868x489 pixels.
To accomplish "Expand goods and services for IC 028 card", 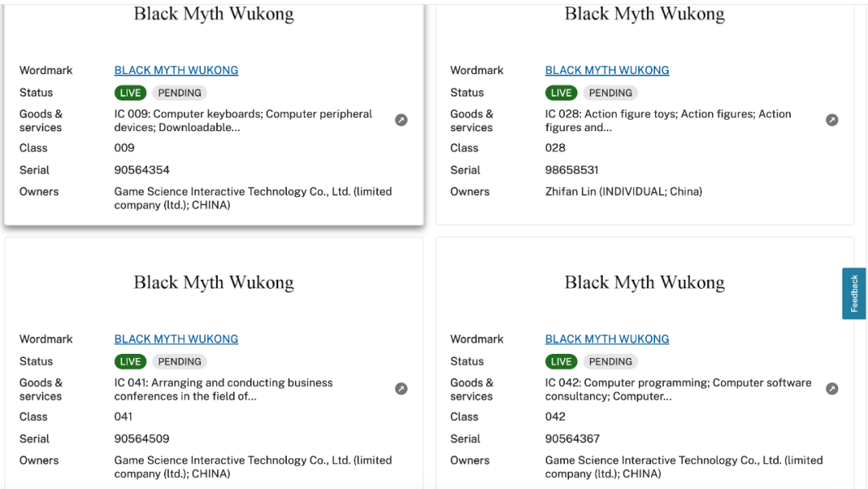I will (832, 121).
